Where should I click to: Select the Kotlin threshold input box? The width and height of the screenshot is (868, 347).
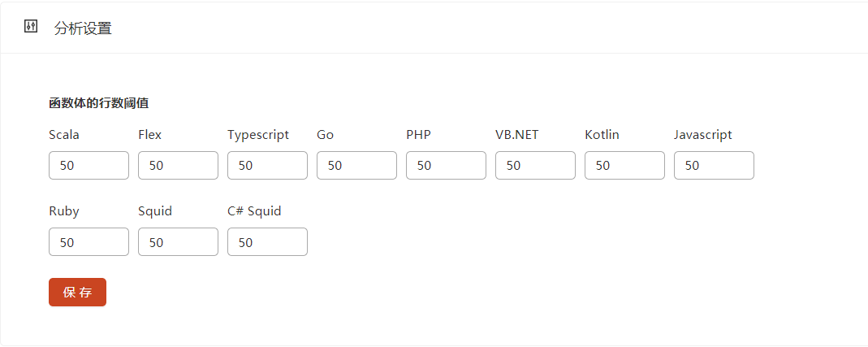[x=624, y=165]
